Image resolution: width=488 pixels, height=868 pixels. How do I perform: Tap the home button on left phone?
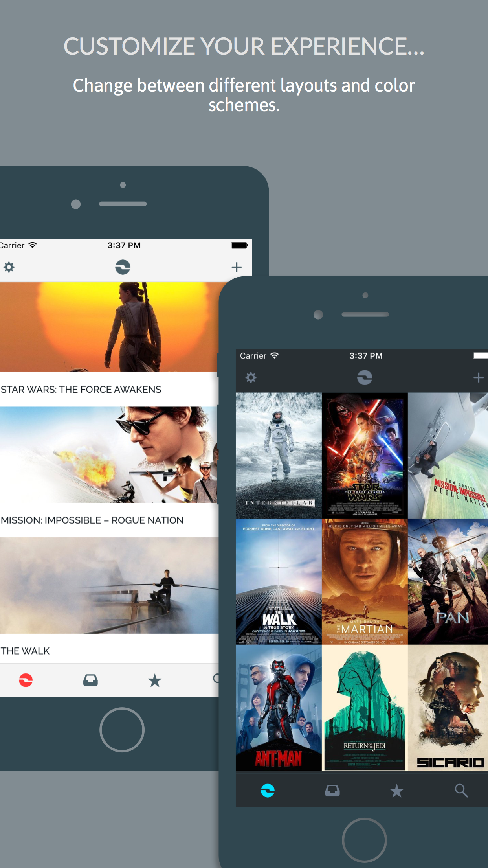click(x=122, y=730)
